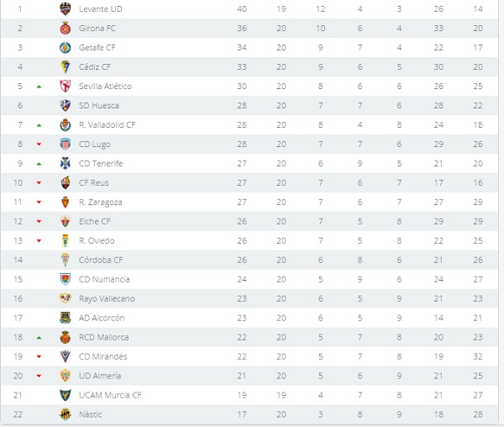Click the Levante UD club crest

pos(66,8)
